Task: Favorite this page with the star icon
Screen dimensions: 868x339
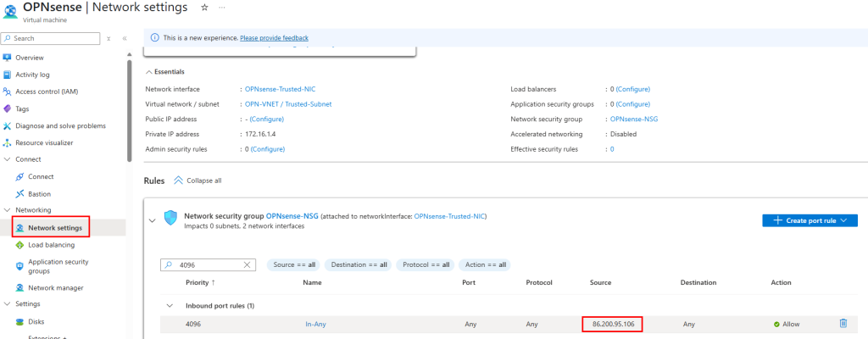Action: point(204,7)
